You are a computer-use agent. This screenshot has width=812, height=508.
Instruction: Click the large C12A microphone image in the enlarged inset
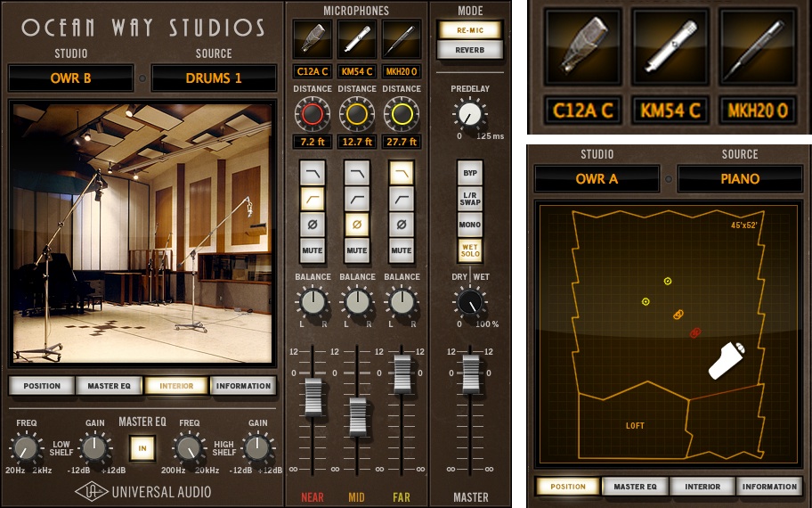[582, 47]
